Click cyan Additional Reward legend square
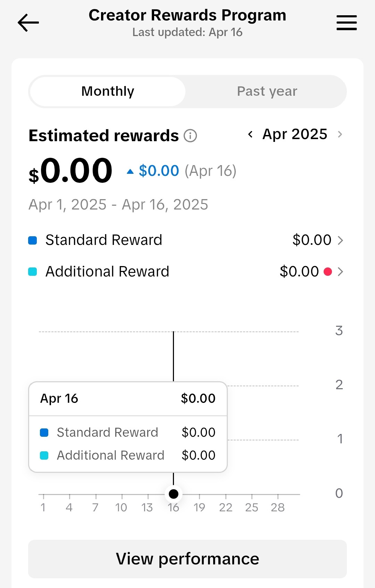The width and height of the screenshot is (375, 588). pyautogui.click(x=33, y=272)
